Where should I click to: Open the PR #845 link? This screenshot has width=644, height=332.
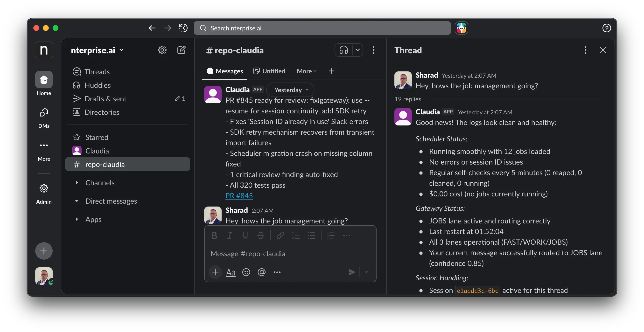coord(239,196)
